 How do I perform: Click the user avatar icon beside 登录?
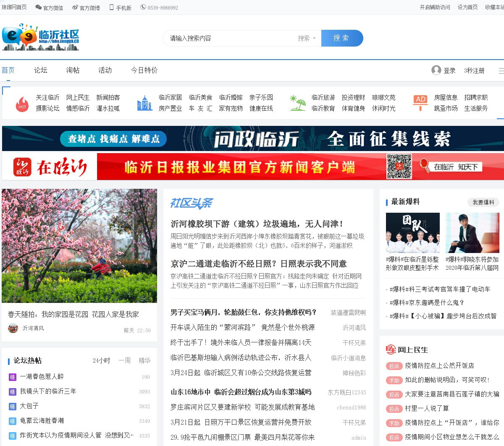[x=436, y=70]
